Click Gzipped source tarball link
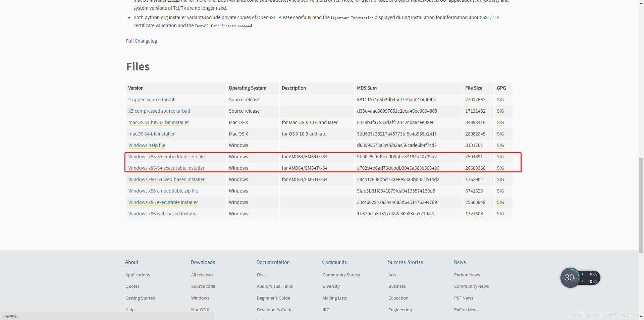The width and height of the screenshot is (644, 320). coord(152,100)
